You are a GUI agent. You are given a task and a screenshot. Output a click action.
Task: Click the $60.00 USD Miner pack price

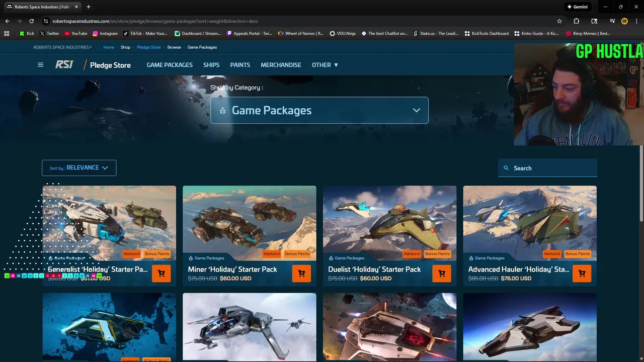pyautogui.click(x=235, y=278)
